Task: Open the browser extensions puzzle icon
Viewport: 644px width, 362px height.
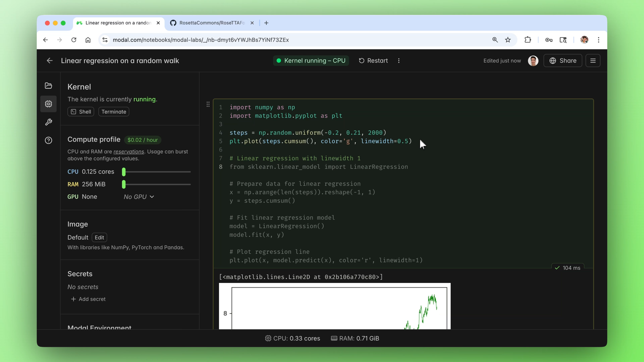Action: (x=528, y=40)
